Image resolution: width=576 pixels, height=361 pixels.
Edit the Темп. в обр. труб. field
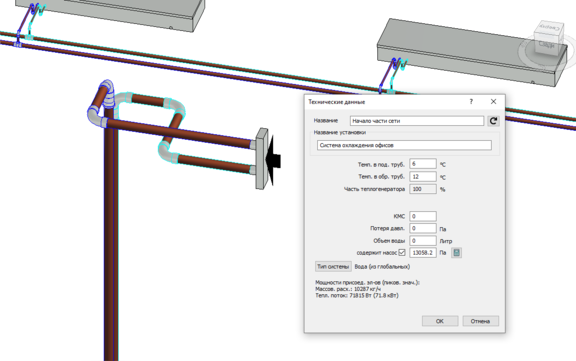423,177
